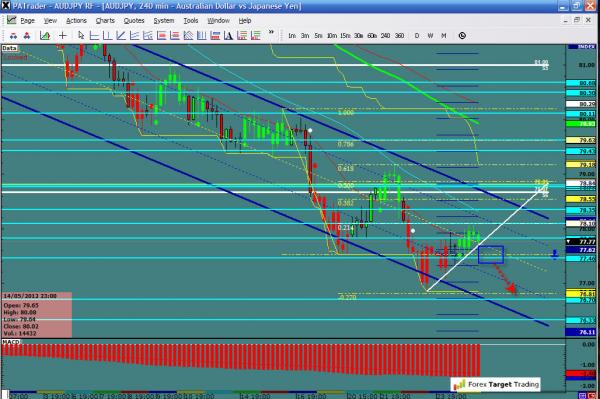Image resolution: width=600 pixels, height=399 pixels.
Task: Switch chart to 5m timeframe
Action: point(318,36)
